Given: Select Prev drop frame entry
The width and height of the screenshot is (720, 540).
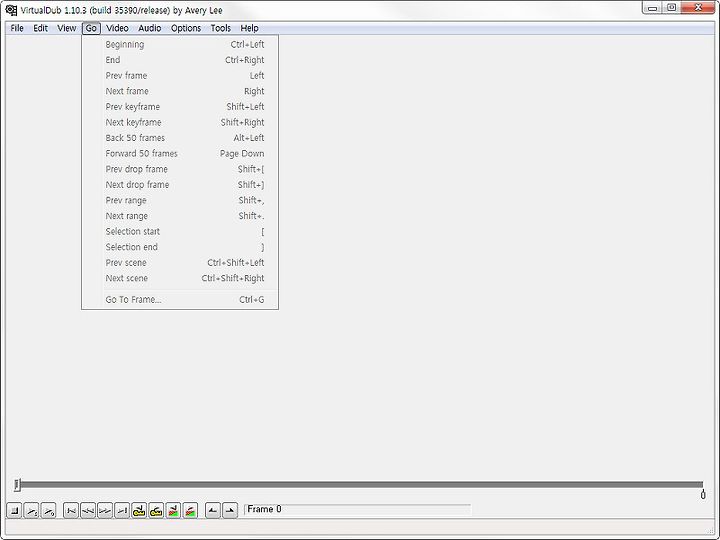Looking at the screenshot, I should coord(180,169).
